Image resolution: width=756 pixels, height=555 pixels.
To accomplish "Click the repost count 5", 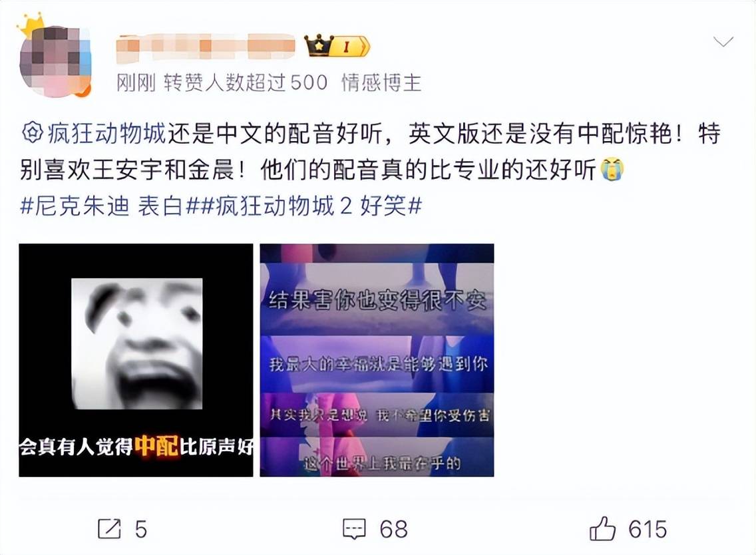I will [x=141, y=530].
